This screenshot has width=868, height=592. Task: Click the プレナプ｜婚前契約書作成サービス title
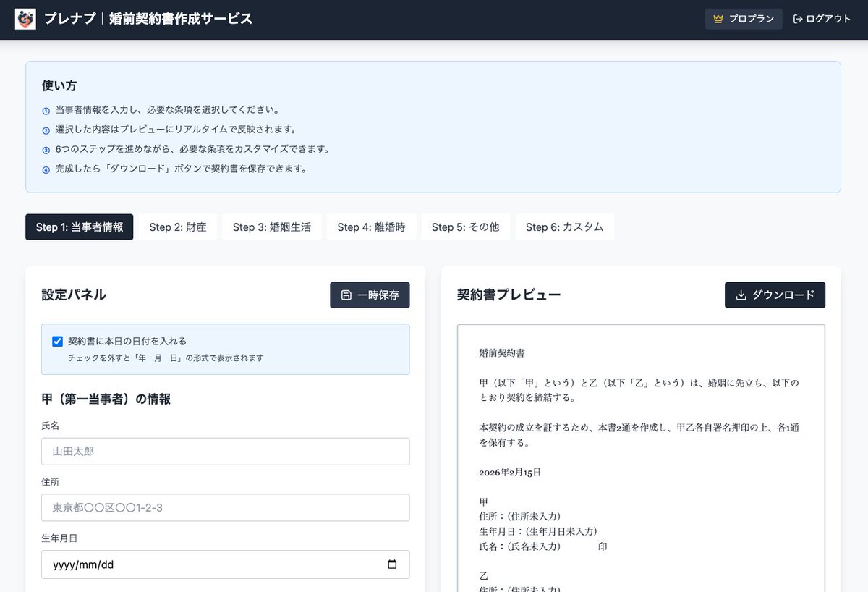[x=148, y=19]
